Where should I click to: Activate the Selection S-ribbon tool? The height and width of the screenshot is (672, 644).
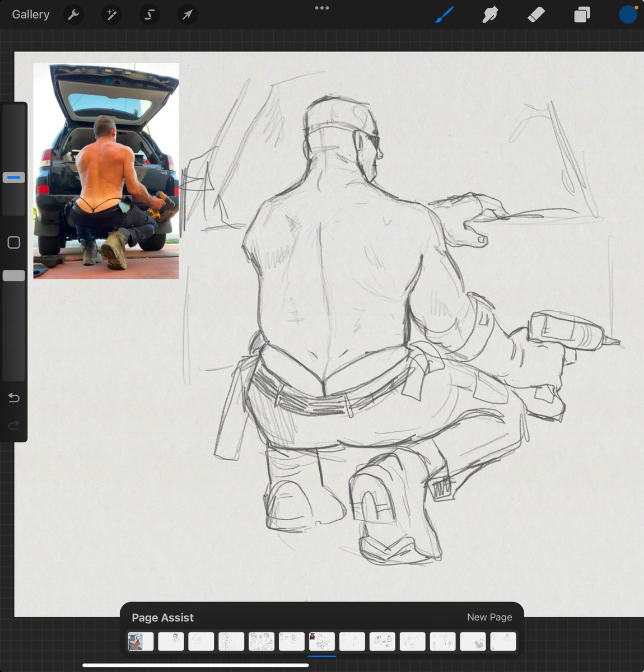tap(150, 15)
